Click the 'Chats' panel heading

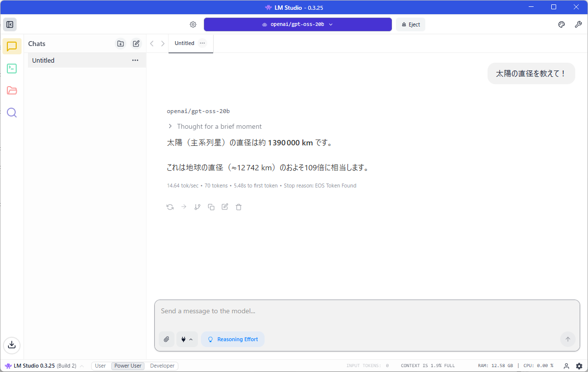point(37,44)
